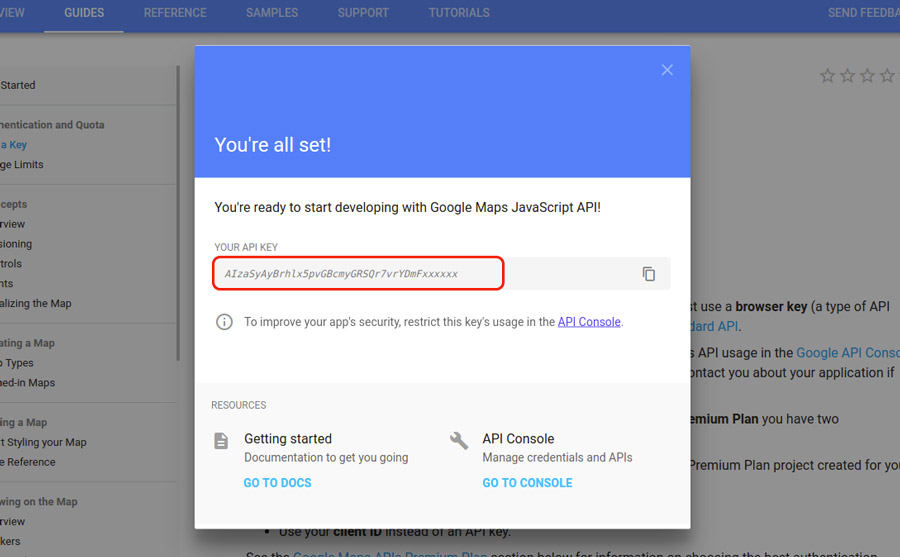The width and height of the screenshot is (900, 557).
Task: Open the ed-in Maps sidebar entry
Action: click(28, 382)
